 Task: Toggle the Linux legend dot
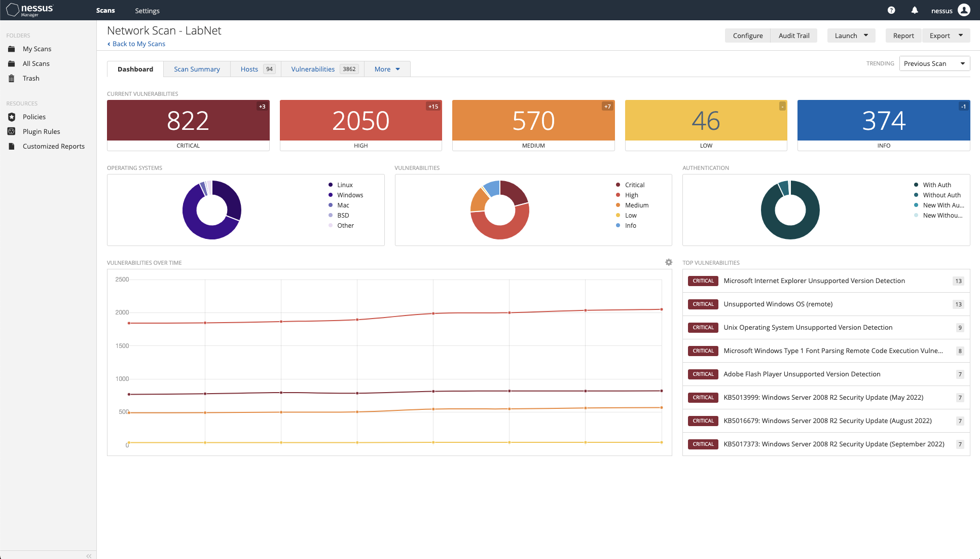click(x=331, y=185)
